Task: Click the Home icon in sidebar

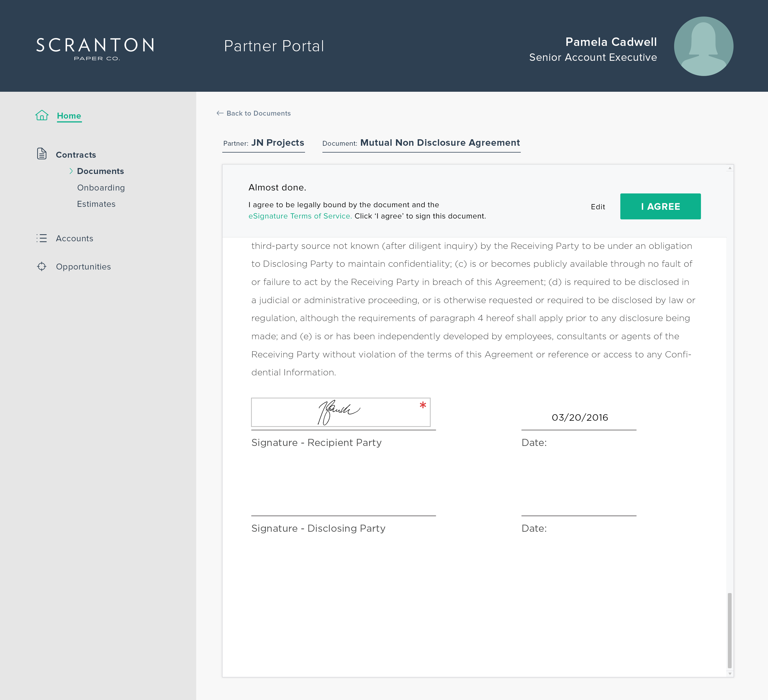Action: pos(42,115)
